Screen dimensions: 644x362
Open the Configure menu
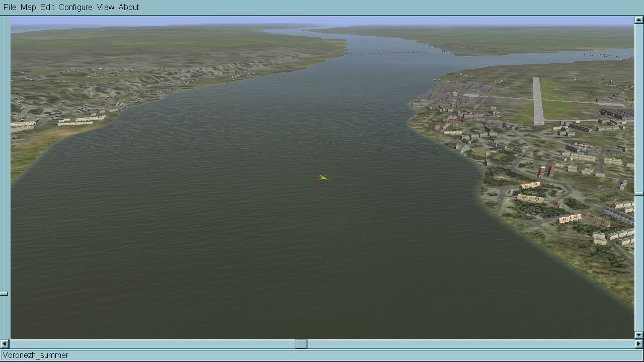(x=75, y=7)
